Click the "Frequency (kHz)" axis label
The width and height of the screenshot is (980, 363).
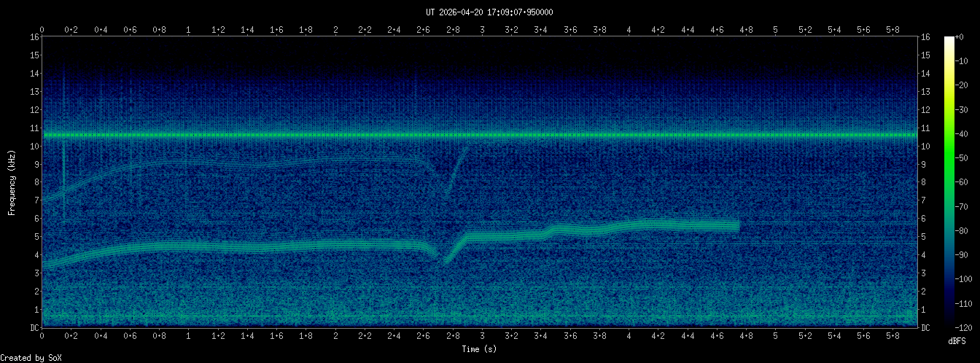12,182
